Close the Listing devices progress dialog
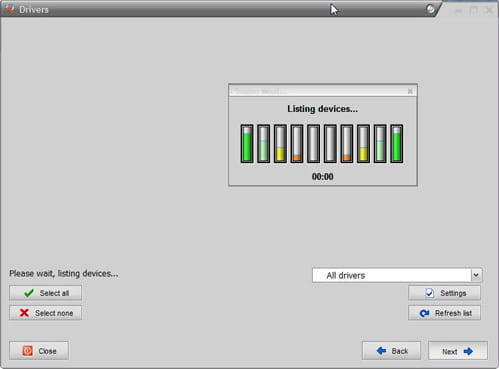Screen dimensions: 499x369 [410, 91]
